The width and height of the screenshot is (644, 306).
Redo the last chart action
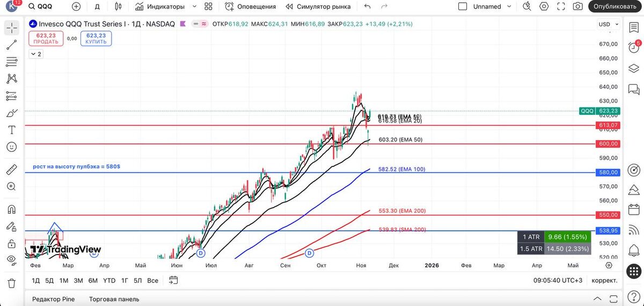(384, 6)
